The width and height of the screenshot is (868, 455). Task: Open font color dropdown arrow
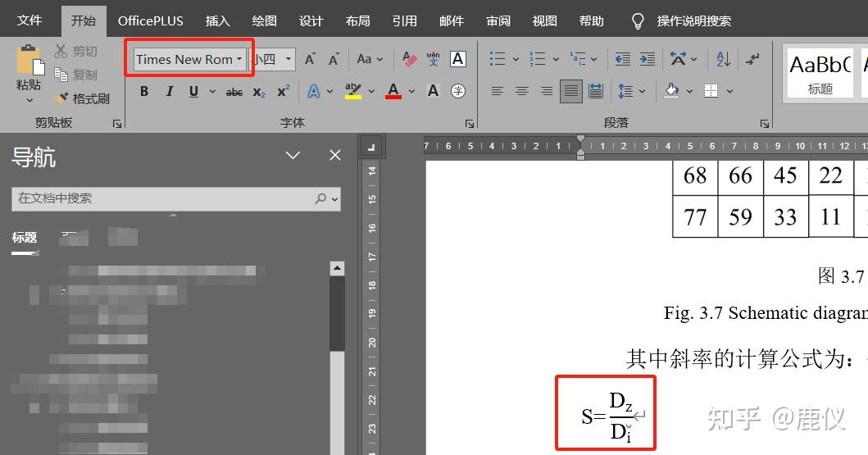tap(411, 91)
